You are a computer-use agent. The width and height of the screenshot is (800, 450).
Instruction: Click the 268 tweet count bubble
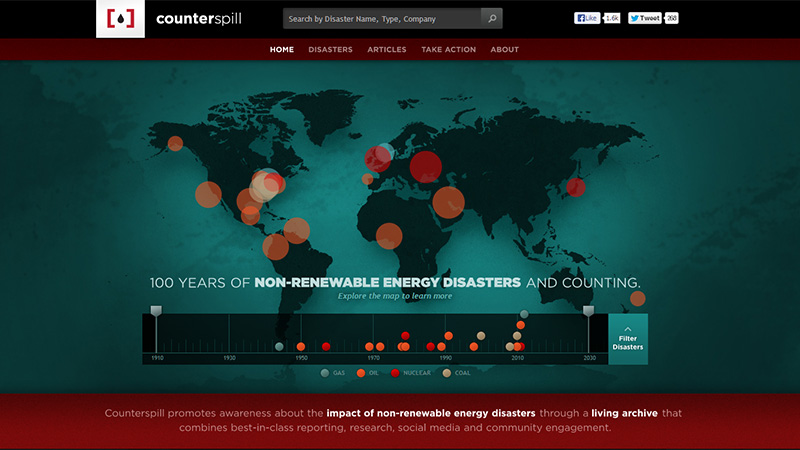(671, 18)
